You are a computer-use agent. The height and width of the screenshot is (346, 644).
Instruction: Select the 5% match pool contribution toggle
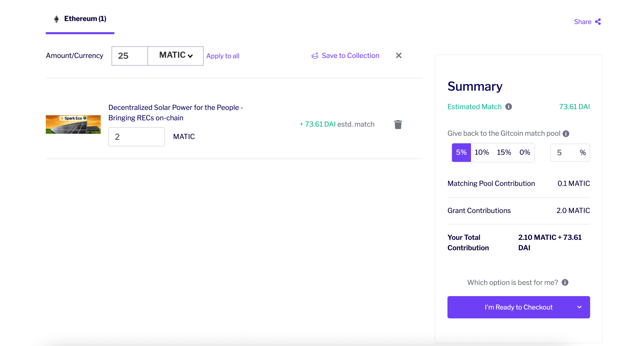coord(461,152)
